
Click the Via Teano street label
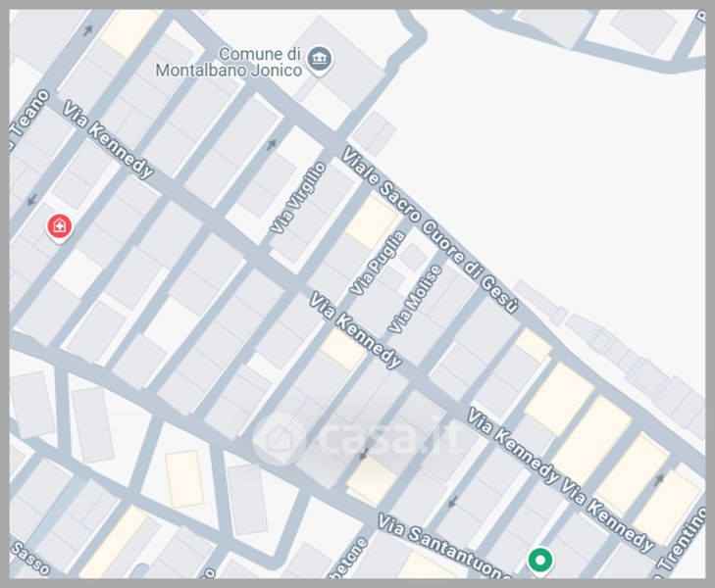pyautogui.click(x=29, y=120)
